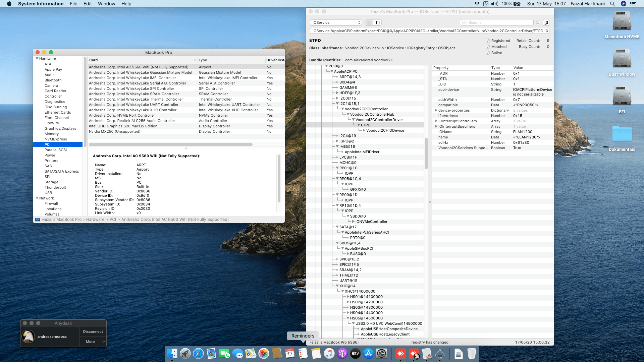The width and height of the screenshot is (644, 362).
Task: Switch IORegistryExplorer to column view
Action: click(377, 22)
